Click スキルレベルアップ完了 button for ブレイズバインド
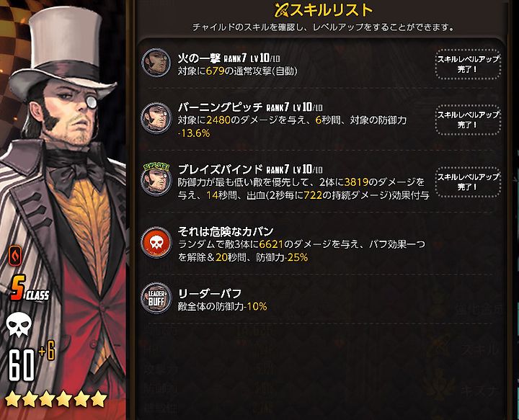 coord(468,182)
